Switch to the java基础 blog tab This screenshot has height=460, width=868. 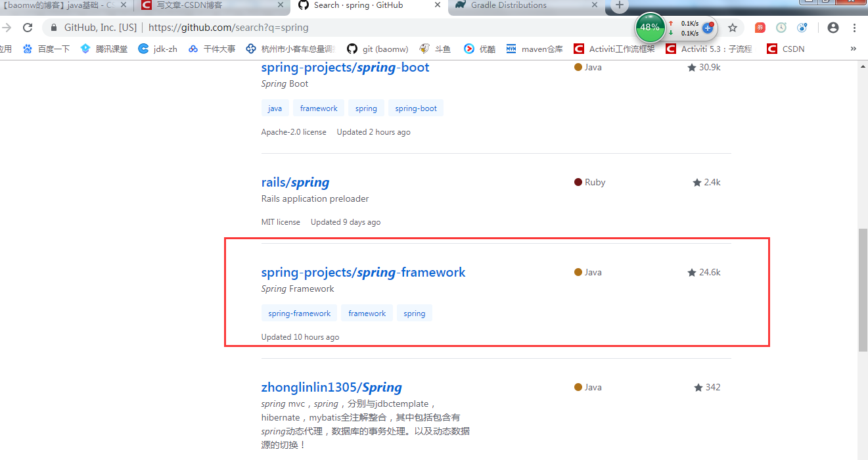click(x=66, y=5)
